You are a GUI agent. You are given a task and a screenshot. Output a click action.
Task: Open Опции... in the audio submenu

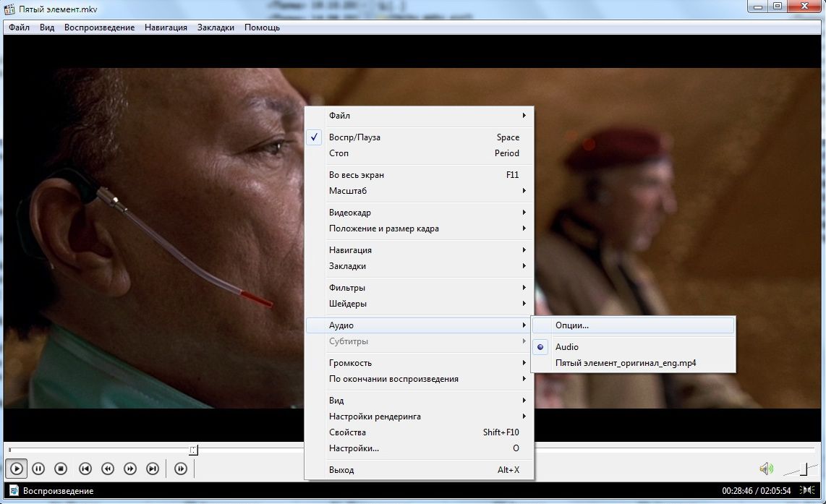tap(633, 325)
